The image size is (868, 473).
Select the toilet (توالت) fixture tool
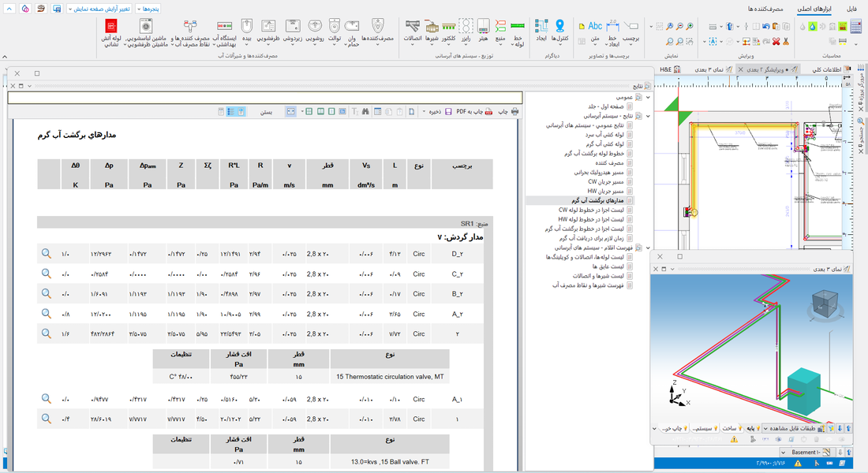point(335,32)
